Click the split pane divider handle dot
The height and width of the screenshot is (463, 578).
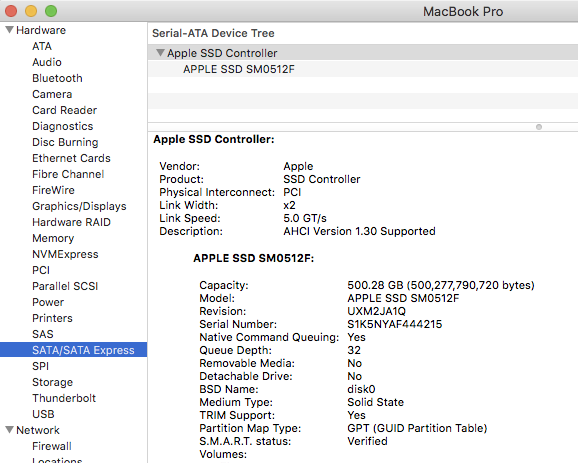tap(539, 127)
